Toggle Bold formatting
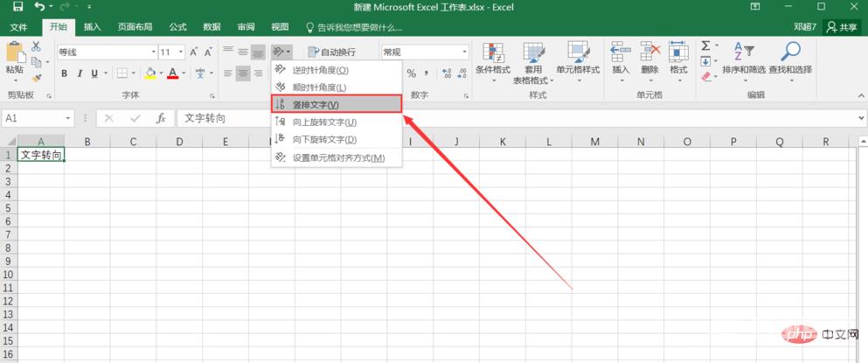This screenshot has width=868, height=363. [65, 73]
